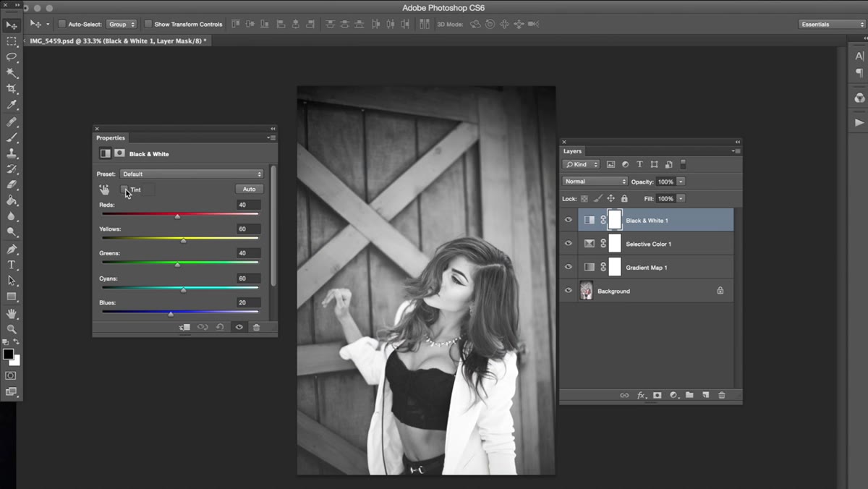Image resolution: width=868 pixels, height=489 pixels.
Task: Open the Auto-Select Group dropdown
Action: (121, 24)
